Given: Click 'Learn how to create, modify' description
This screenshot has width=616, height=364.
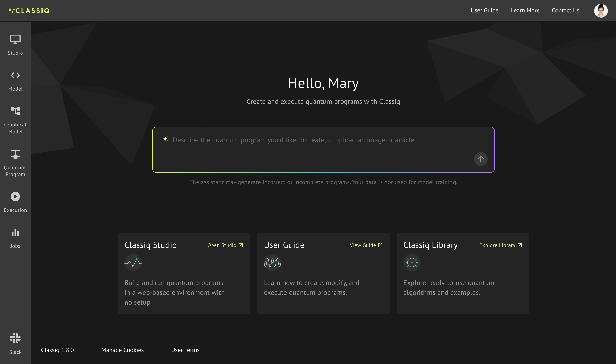Looking at the screenshot, I should [312, 288].
